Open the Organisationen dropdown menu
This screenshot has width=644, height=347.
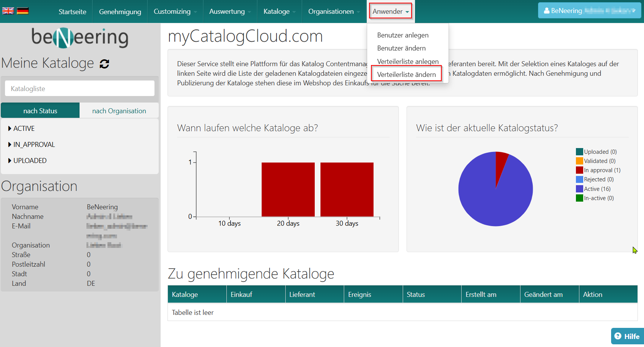point(334,11)
